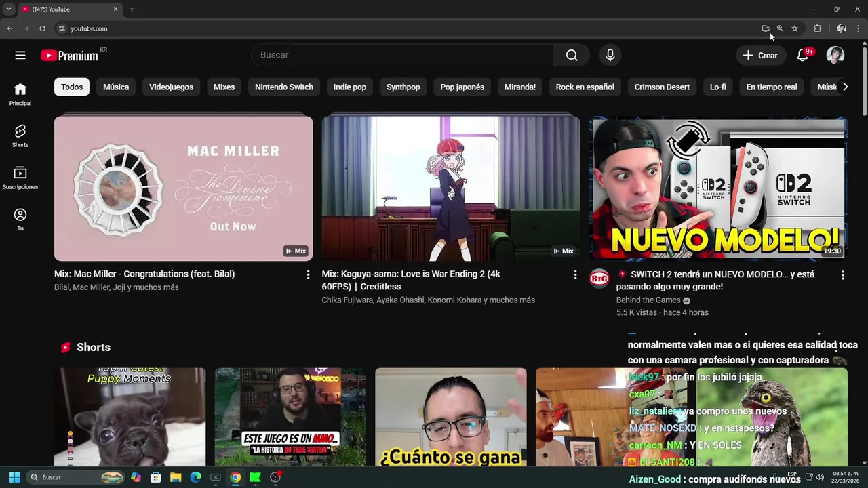
Task: Open the Kaguya-sama Love is War mix title
Action: [411, 280]
